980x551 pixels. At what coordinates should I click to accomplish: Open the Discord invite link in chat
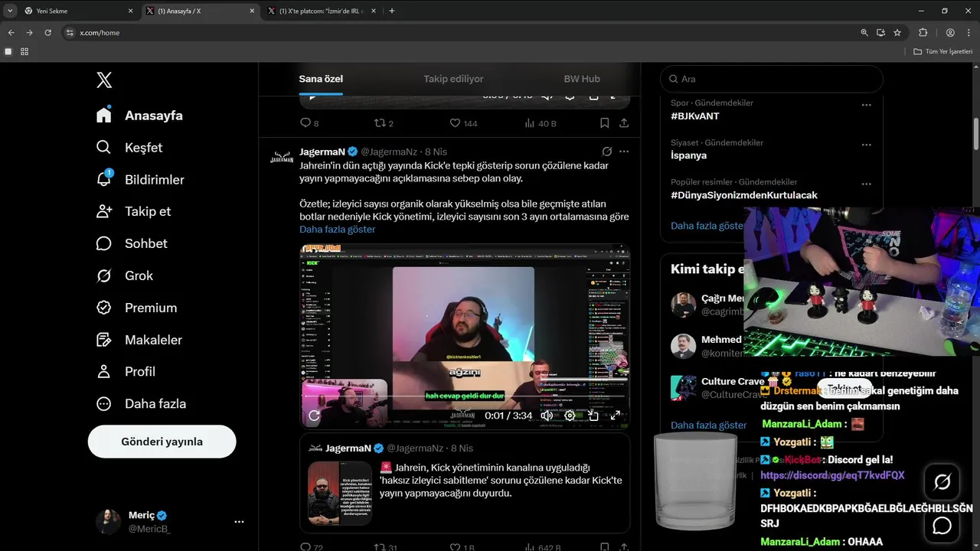click(832, 475)
